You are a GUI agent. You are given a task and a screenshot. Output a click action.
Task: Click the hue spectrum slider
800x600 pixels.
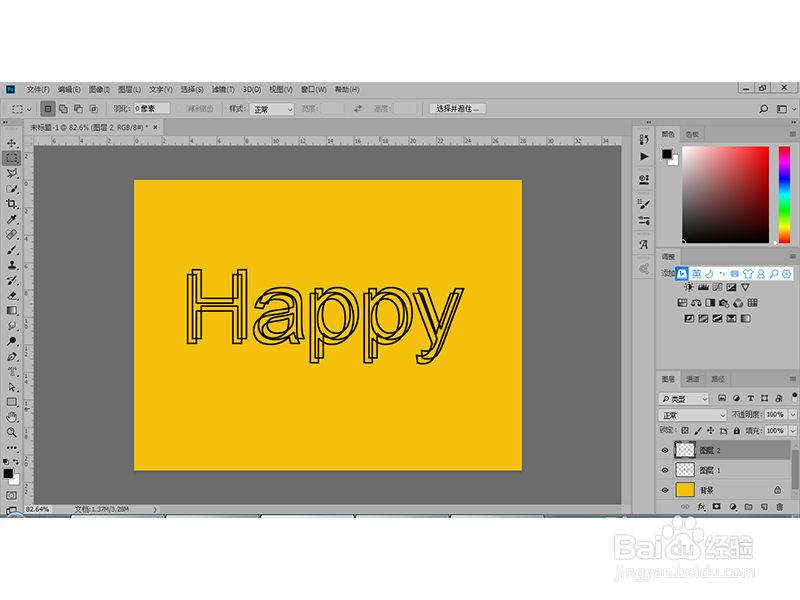click(x=784, y=194)
